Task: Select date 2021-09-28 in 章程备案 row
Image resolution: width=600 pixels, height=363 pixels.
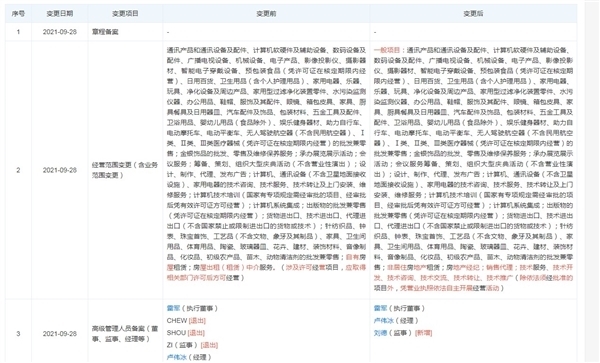Action: (x=59, y=32)
